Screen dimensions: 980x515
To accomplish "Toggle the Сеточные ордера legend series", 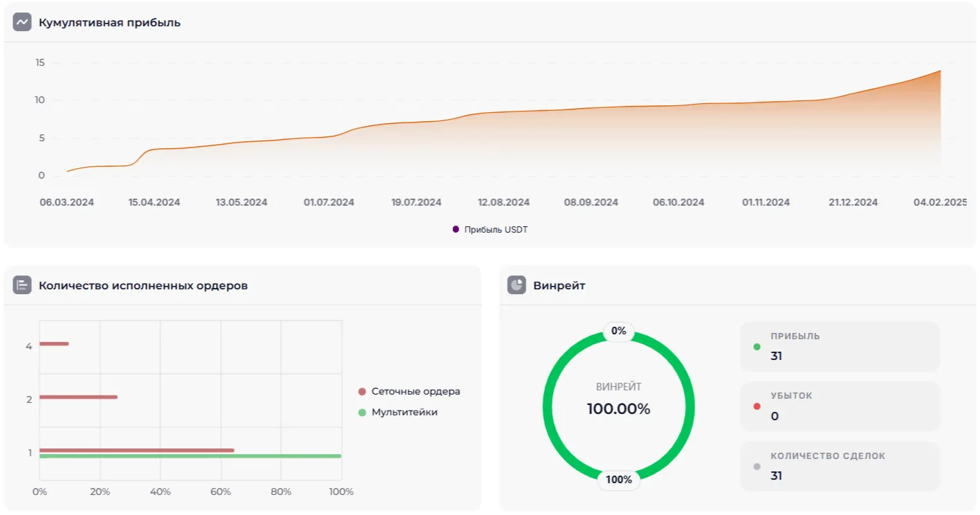I will coord(415,392).
